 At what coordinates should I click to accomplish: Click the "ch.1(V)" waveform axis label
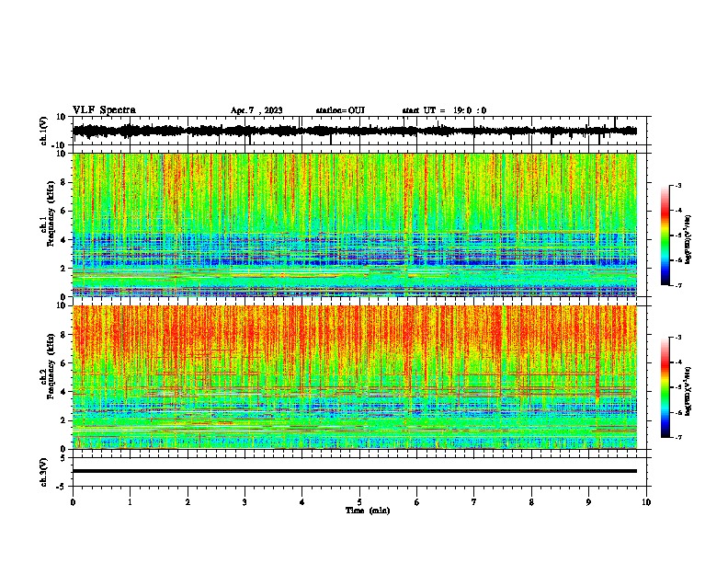(x=44, y=131)
